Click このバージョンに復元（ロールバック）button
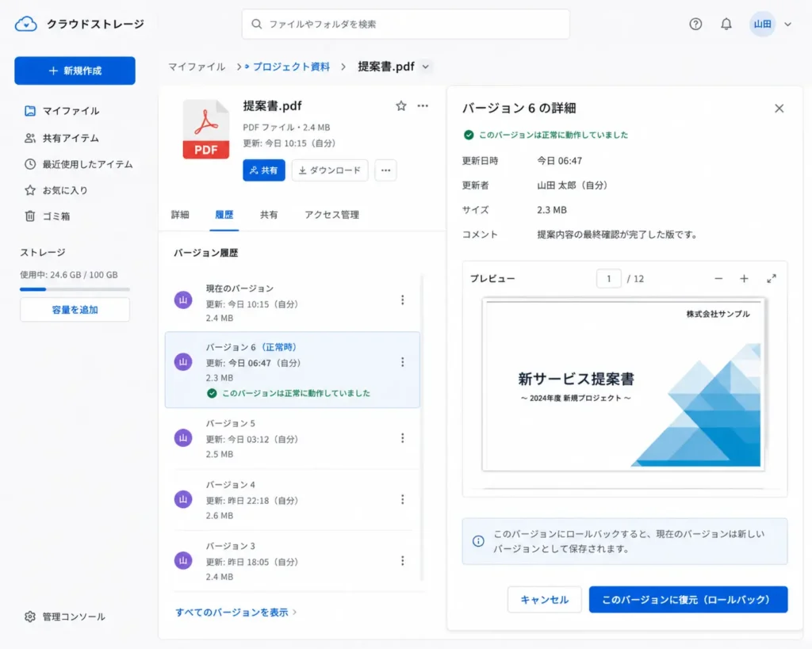 pos(688,599)
